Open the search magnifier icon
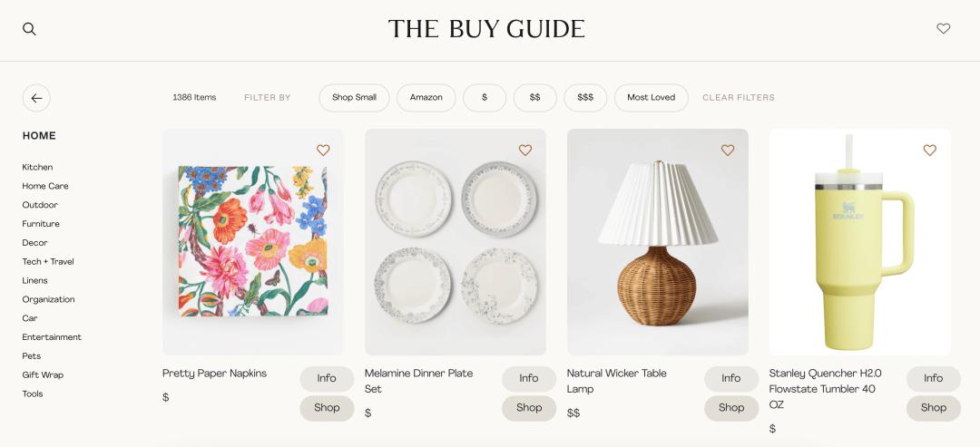This screenshot has height=447, width=980. 29,29
